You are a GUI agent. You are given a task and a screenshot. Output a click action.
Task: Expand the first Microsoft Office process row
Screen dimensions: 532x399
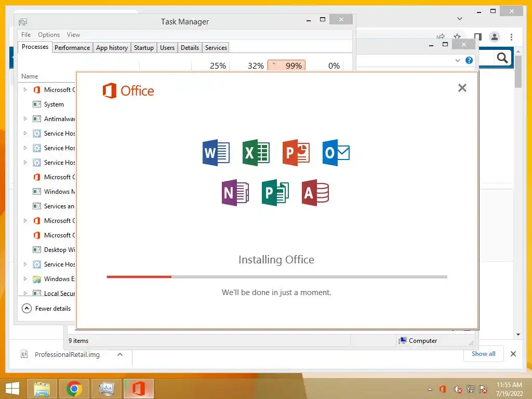click(25, 89)
